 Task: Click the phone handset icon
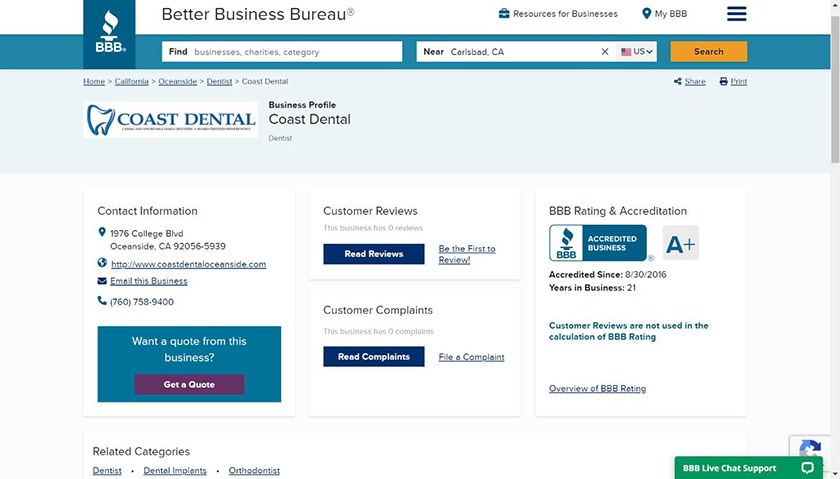[102, 301]
